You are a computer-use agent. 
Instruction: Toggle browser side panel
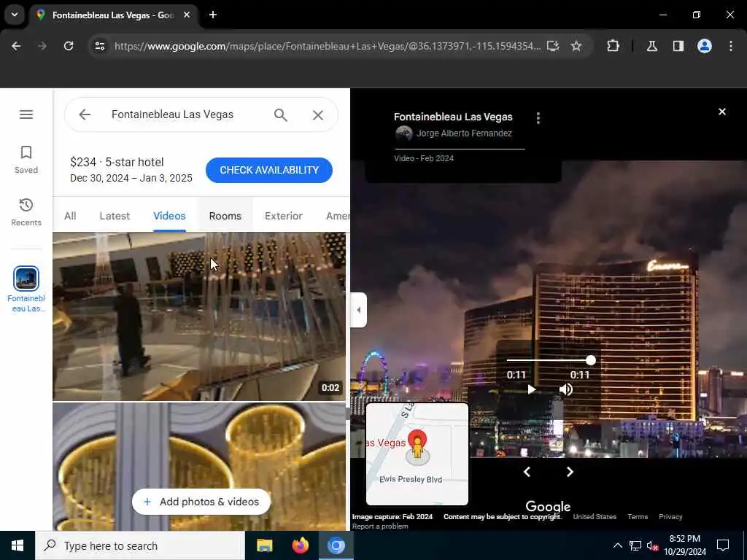click(678, 46)
